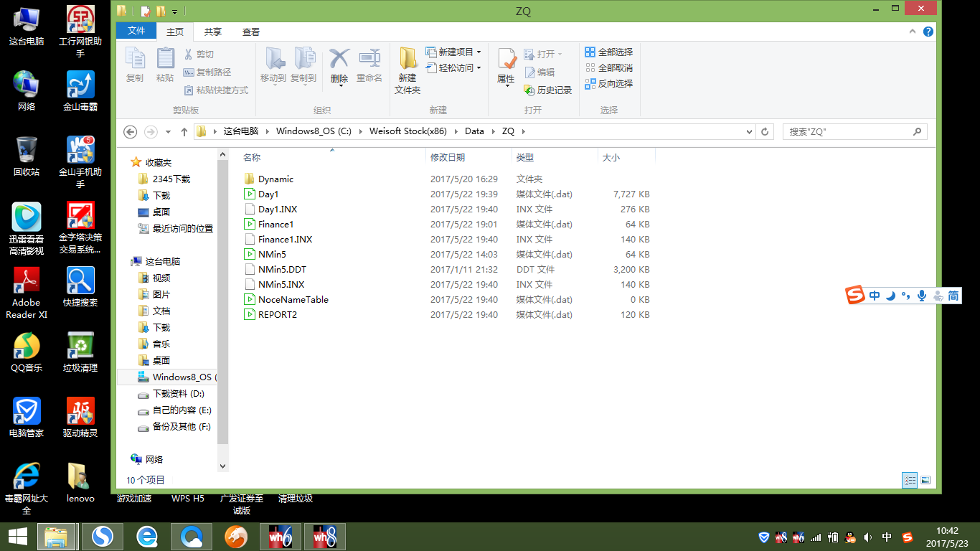
Task: Click the Paste (粘贴) ribbon icon
Action: pyautogui.click(x=165, y=65)
